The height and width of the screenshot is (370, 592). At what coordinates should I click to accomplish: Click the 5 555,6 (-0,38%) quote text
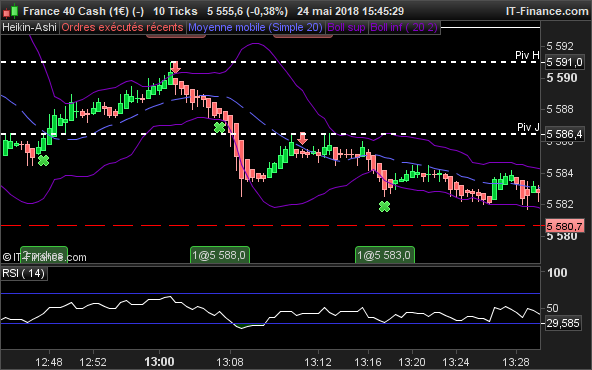point(247,11)
